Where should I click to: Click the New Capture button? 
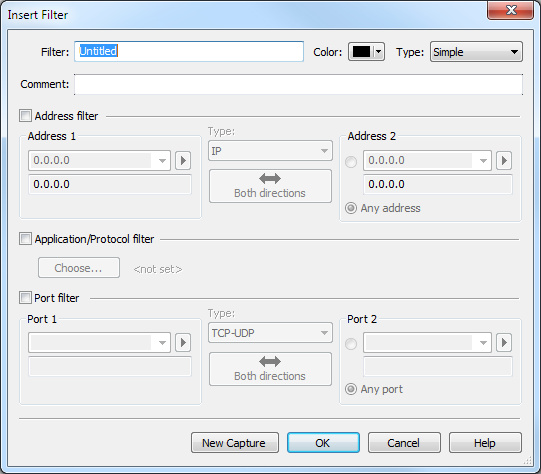235,443
